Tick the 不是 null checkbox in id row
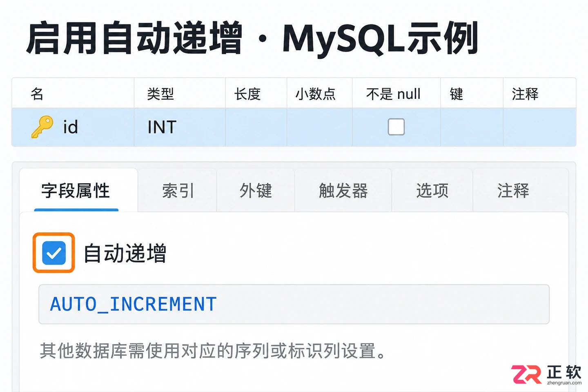 pyautogui.click(x=396, y=127)
